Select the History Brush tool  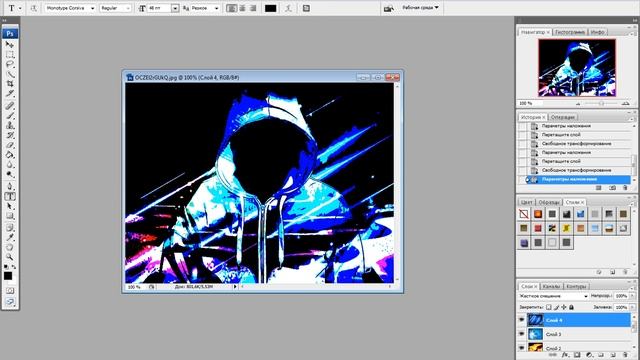(10, 135)
